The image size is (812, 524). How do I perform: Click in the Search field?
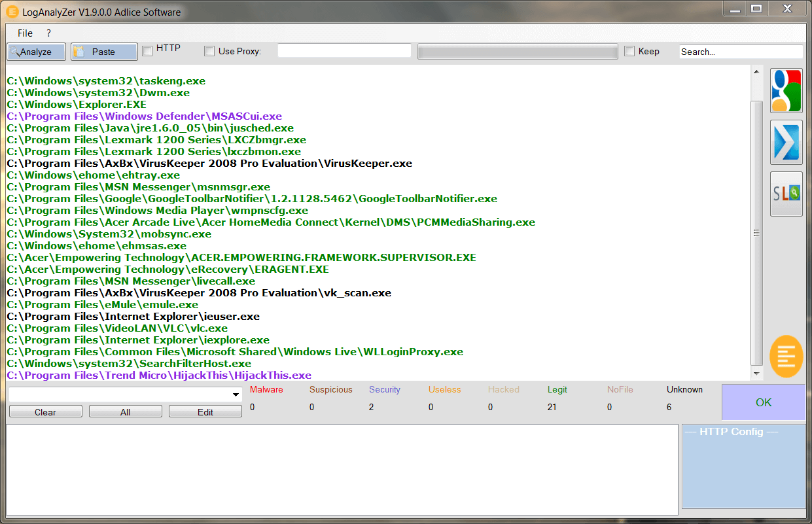click(740, 52)
